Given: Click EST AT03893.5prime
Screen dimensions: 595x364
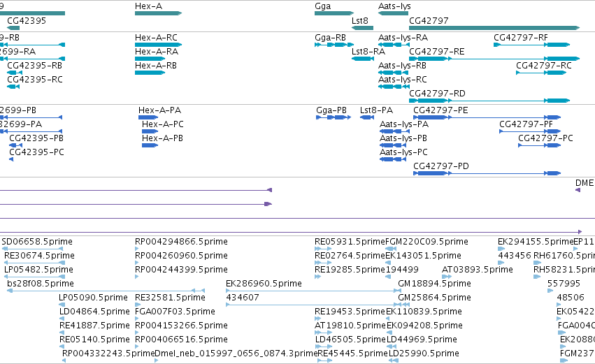Looking at the screenshot, I should point(447,277).
